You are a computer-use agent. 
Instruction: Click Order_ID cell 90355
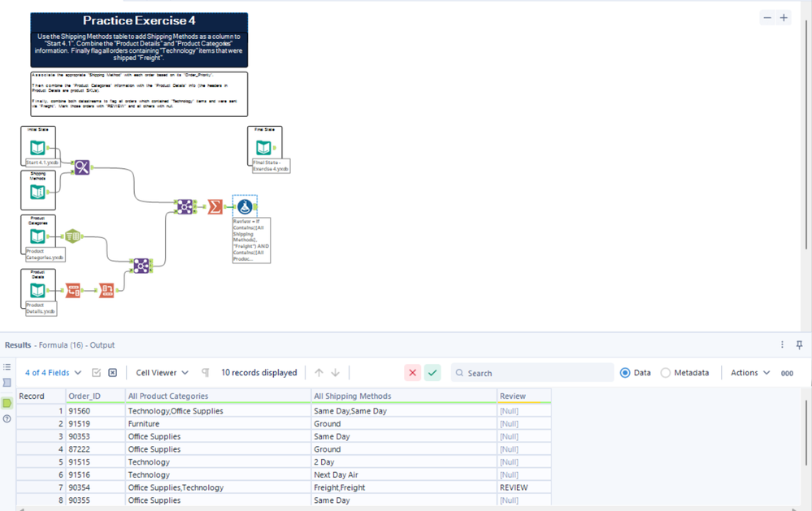(x=95, y=500)
